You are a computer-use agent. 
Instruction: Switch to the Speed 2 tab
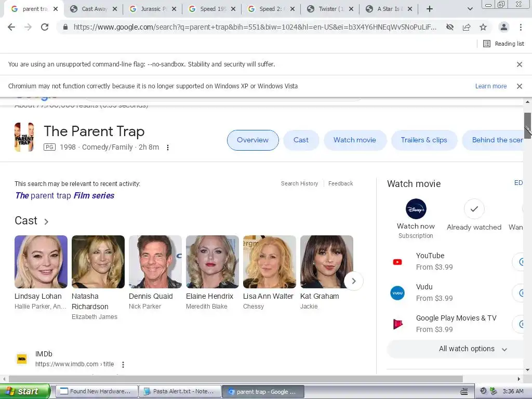point(271,9)
